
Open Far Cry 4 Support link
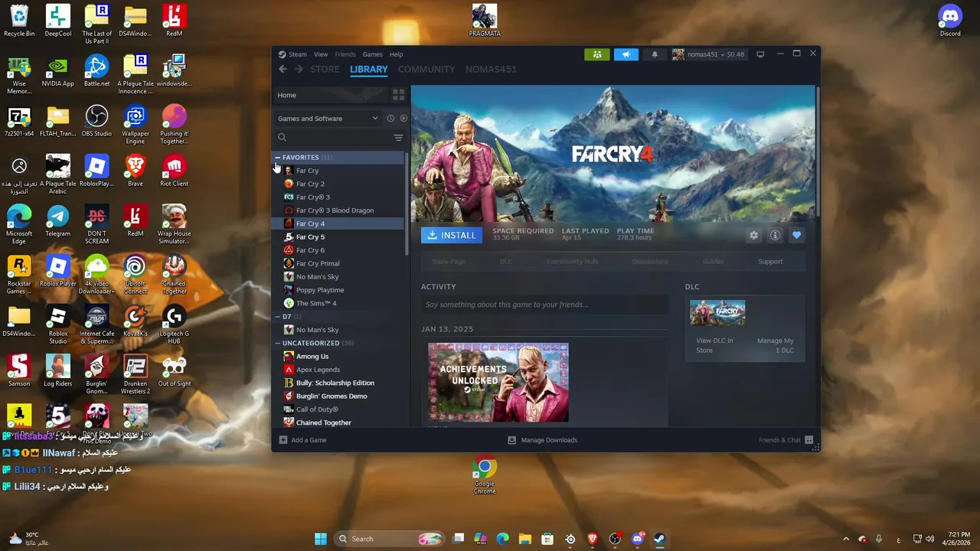click(x=770, y=262)
